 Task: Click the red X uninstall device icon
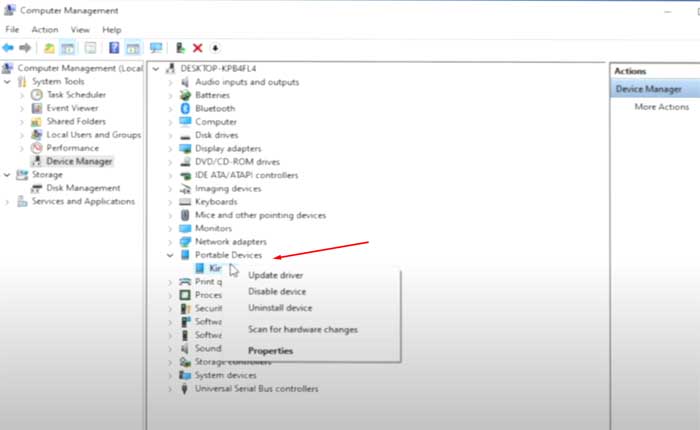pos(197,47)
